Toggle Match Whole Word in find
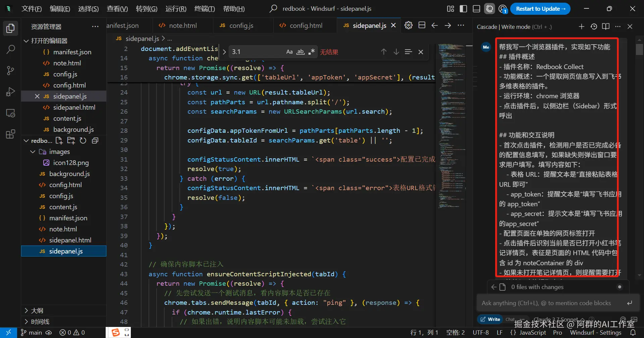 tap(301, 52)
